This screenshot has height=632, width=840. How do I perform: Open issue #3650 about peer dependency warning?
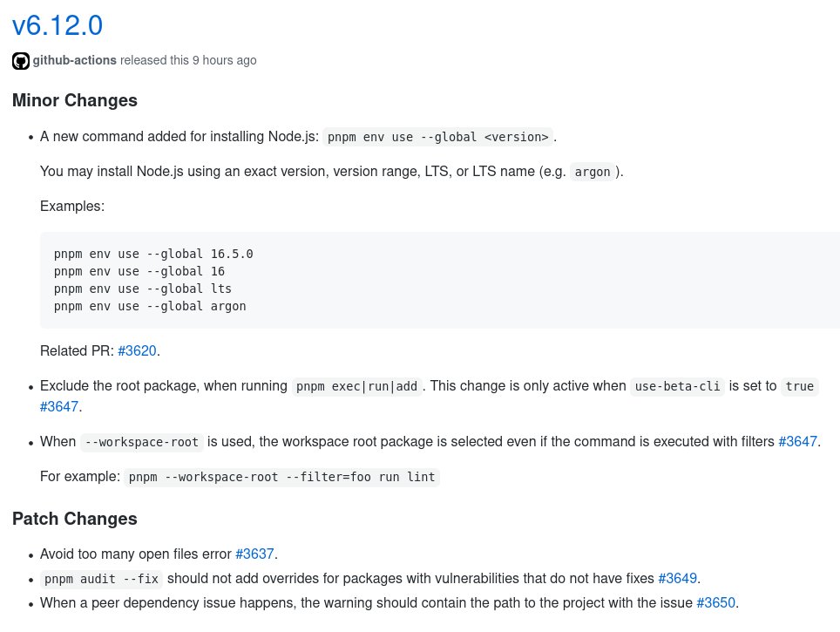point(715,602)
